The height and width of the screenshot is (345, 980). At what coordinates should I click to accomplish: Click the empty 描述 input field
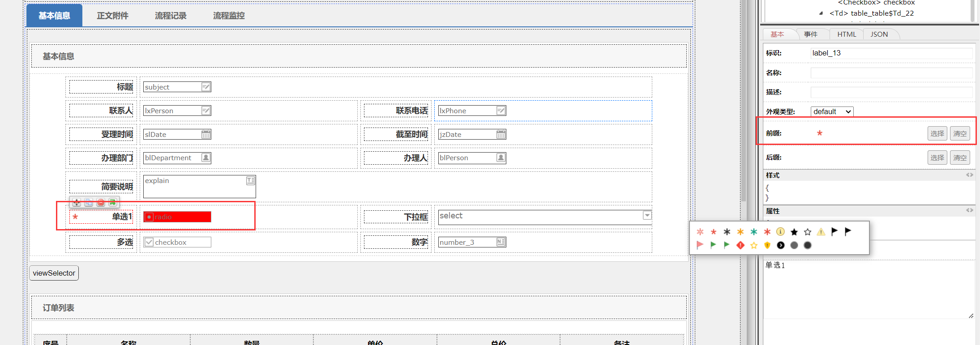click(891, 92)
